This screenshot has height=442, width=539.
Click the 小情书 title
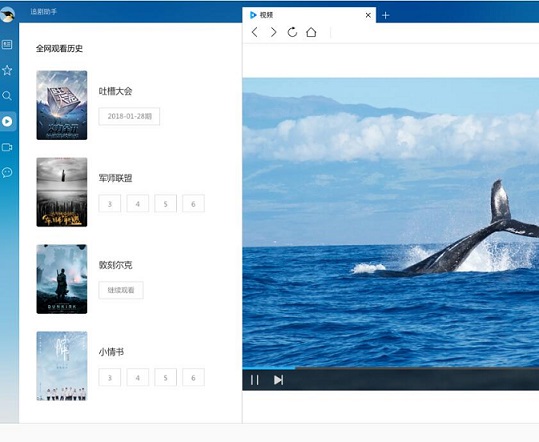click(111, 352)
